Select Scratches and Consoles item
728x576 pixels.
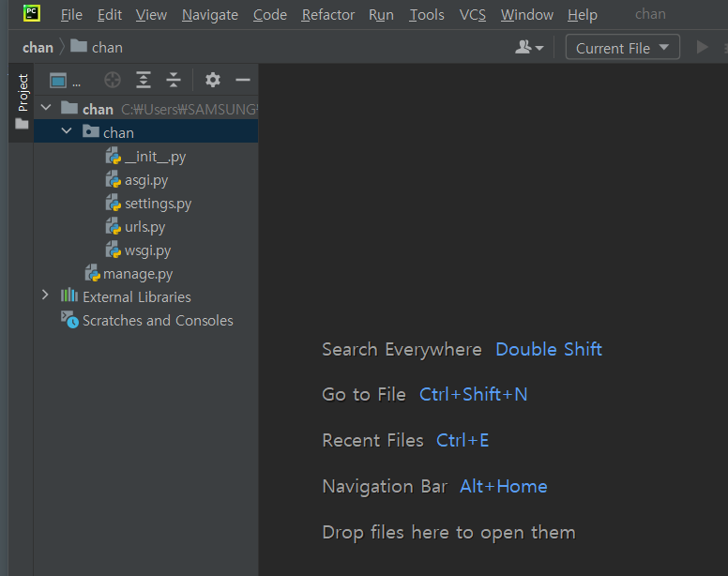pos(145,320)
